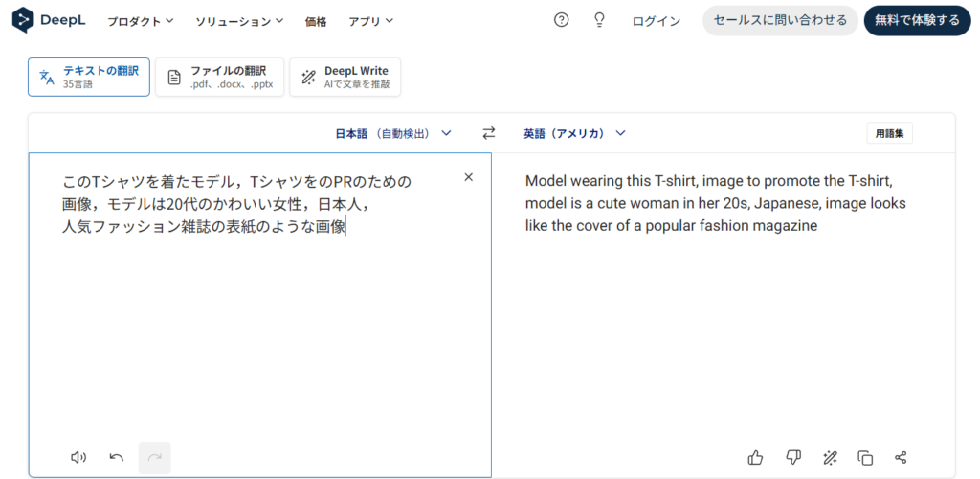980x479 pixels.
Task: Give translation a thumbs down
Action: coord(792,457)
